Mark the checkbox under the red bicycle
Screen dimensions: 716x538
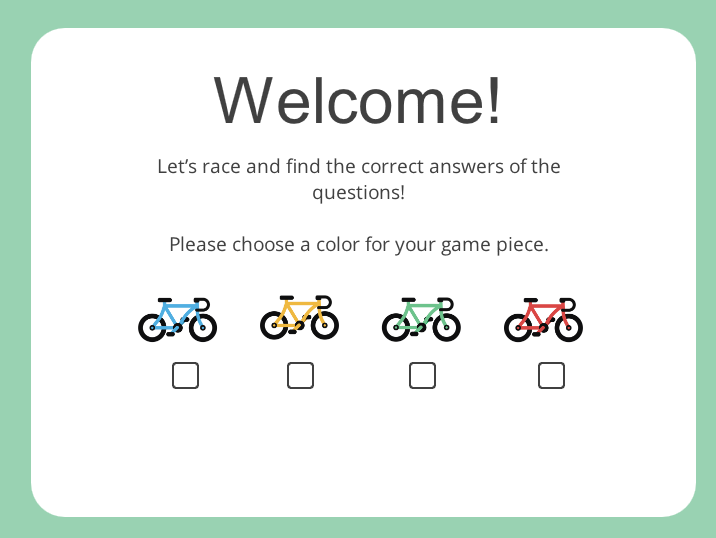(x=551, y=375)
